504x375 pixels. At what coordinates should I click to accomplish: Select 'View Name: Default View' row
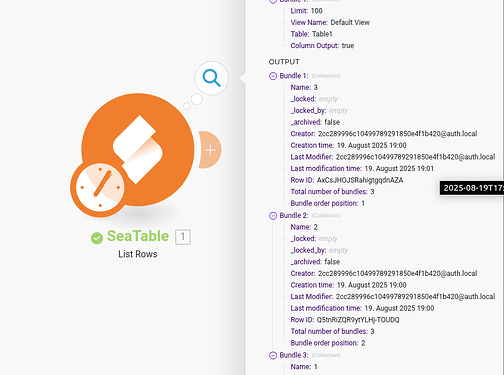[x=330, y=22]
